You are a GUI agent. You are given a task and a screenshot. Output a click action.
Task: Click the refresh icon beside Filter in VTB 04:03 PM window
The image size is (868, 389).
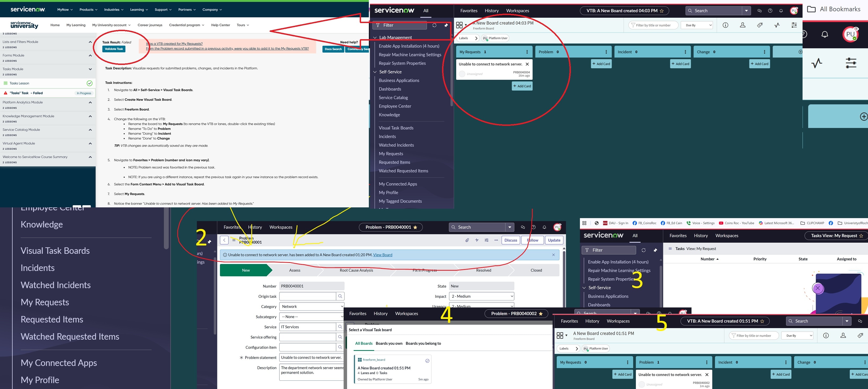click(434, 25)
